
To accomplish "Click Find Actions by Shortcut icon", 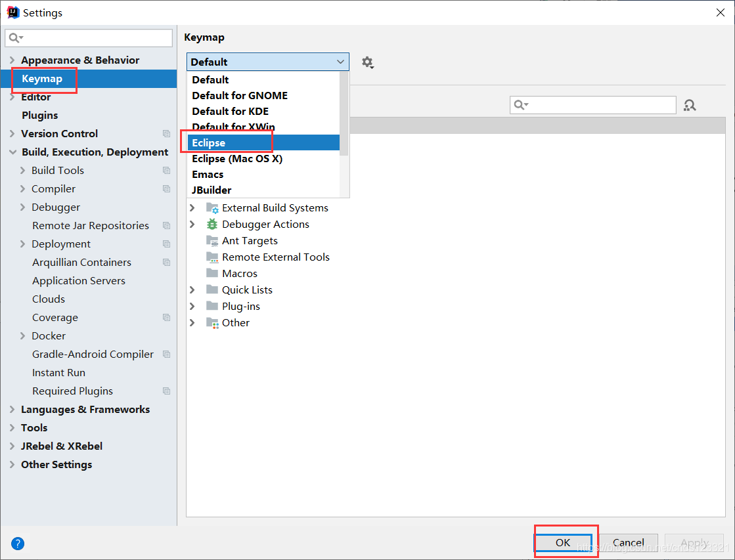I will click(690, 105).
